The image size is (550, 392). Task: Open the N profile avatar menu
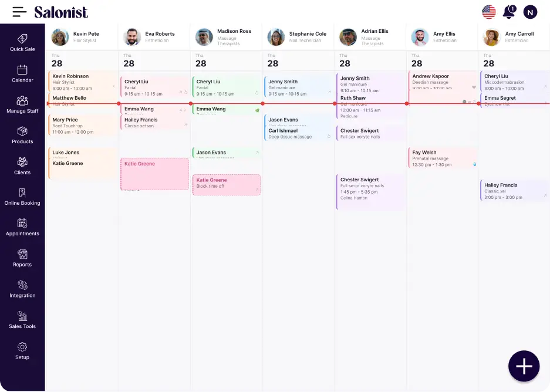(530, 12)
